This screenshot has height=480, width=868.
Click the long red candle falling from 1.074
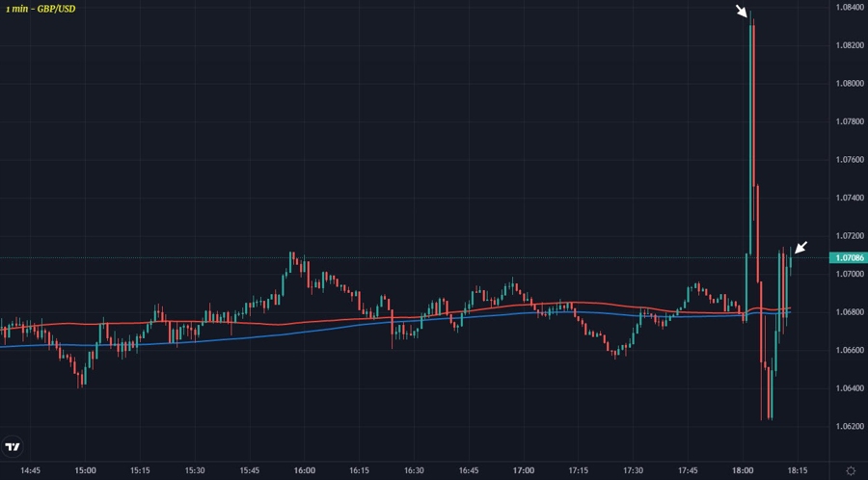click(758, 233)
